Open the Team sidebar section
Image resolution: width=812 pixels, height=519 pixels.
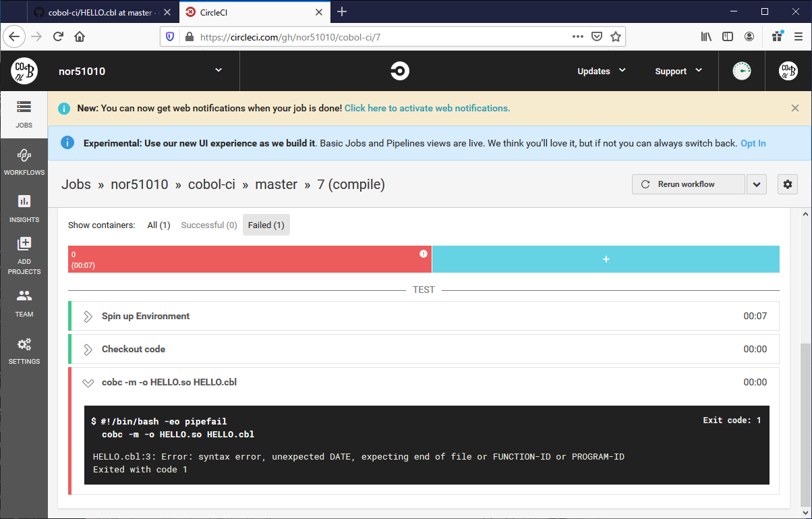click(24, 304)
